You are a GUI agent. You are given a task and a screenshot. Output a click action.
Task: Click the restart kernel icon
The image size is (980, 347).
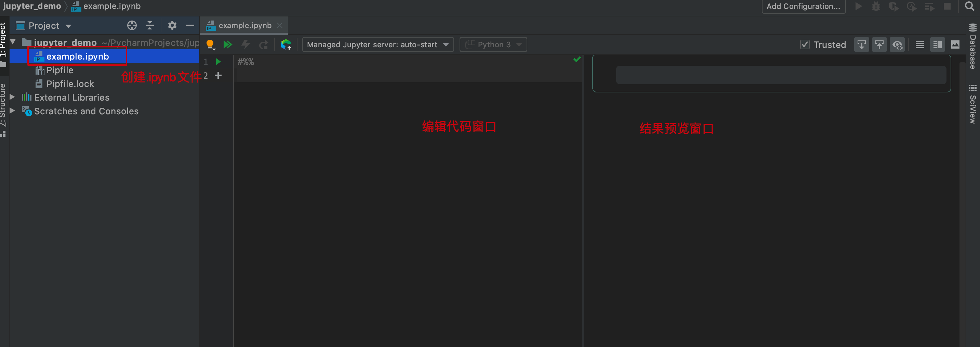click(x=264, y=45)
